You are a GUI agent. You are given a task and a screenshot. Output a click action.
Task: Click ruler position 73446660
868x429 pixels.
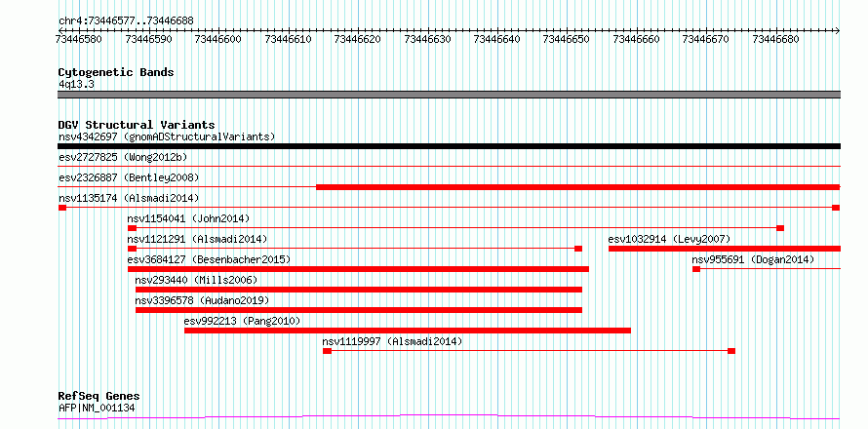(636, 39)
